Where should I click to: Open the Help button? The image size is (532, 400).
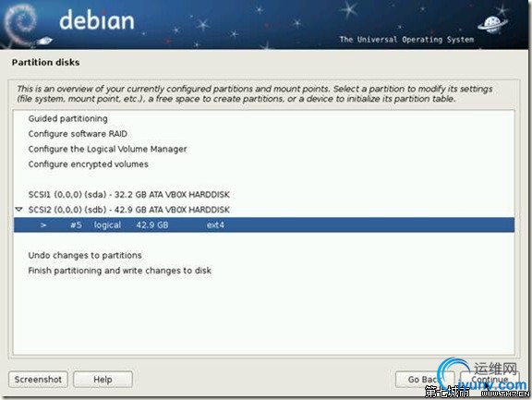[x=103, y=380]
